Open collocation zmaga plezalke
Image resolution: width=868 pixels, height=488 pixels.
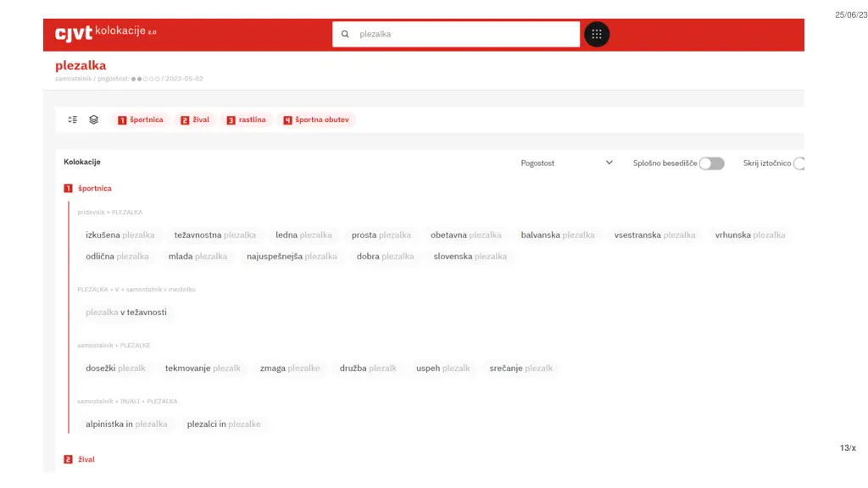(x=290, y=369)
